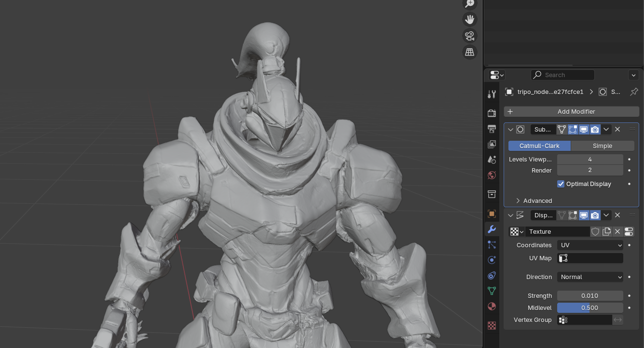The width and height of the screenshot is (644, 348).
Task: Toggle Subdivision modifier render visibility
Action: tap(595, 129)
